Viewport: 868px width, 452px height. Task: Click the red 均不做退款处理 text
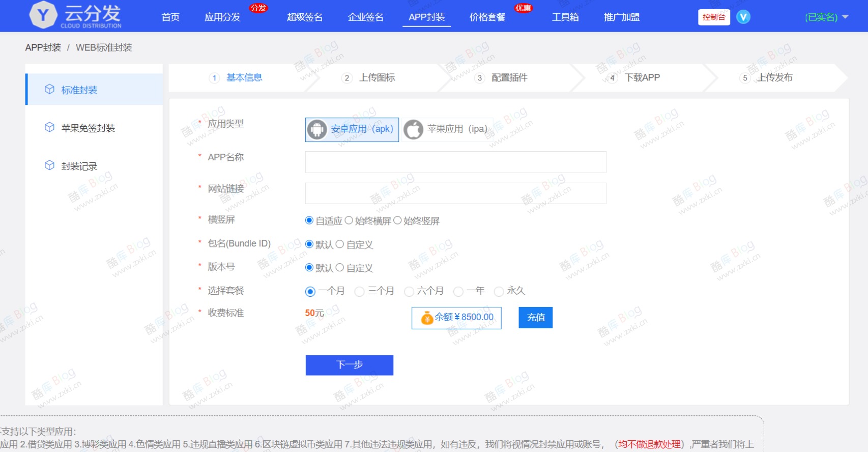pos(649,444)
